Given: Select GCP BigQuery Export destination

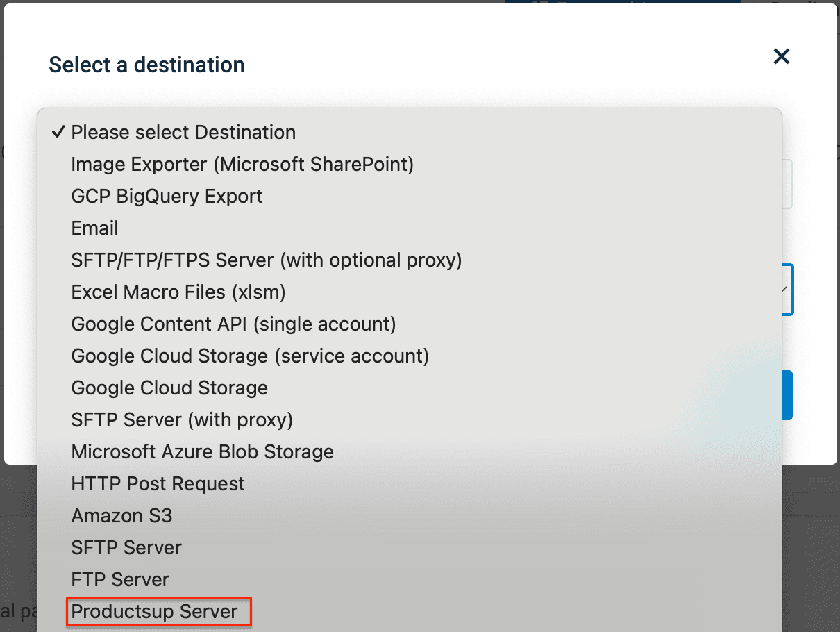Looking at the screenshot, I should point(167,197).
